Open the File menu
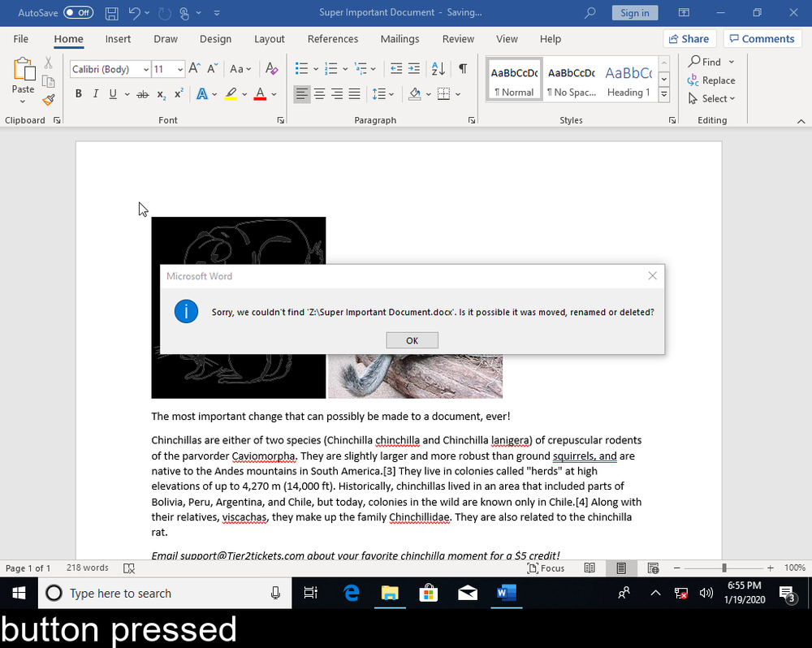 click(21, 39)
